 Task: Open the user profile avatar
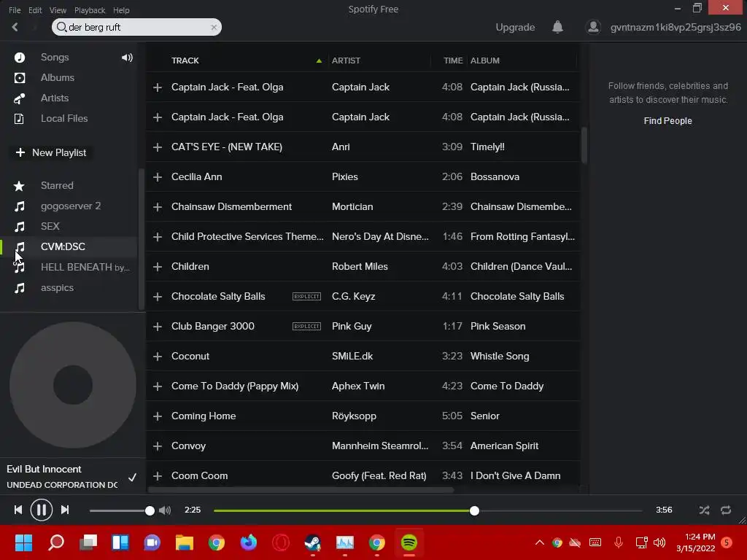point(593,27)
